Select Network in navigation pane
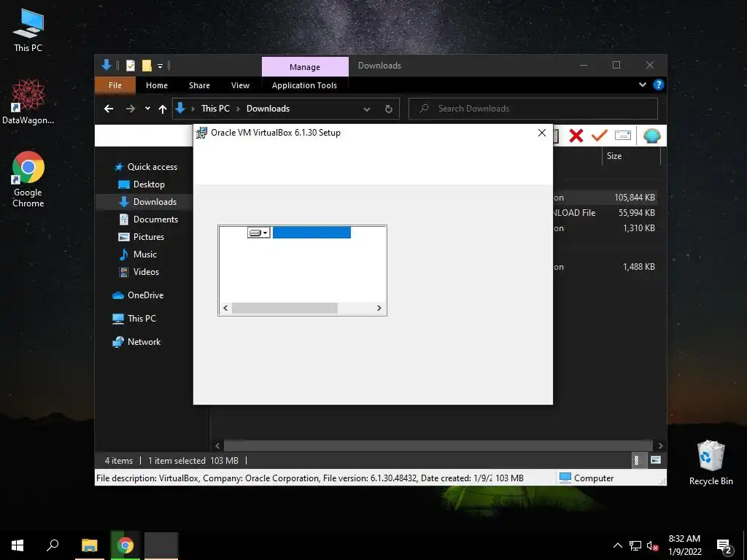747x560 pixels. (136, 342)
